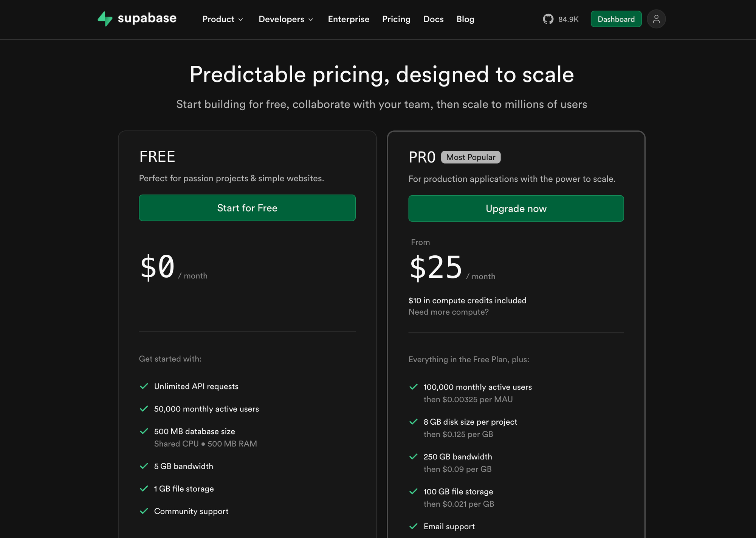Open the Dashboard button
756x538 pixels.
point(616,19)
